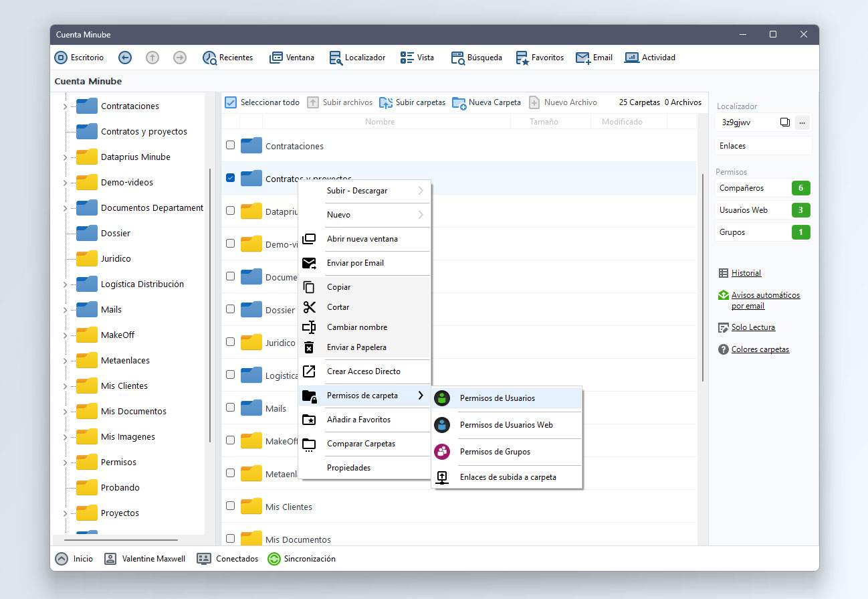
Task: Open the Historial link
Action: (746, 273)
